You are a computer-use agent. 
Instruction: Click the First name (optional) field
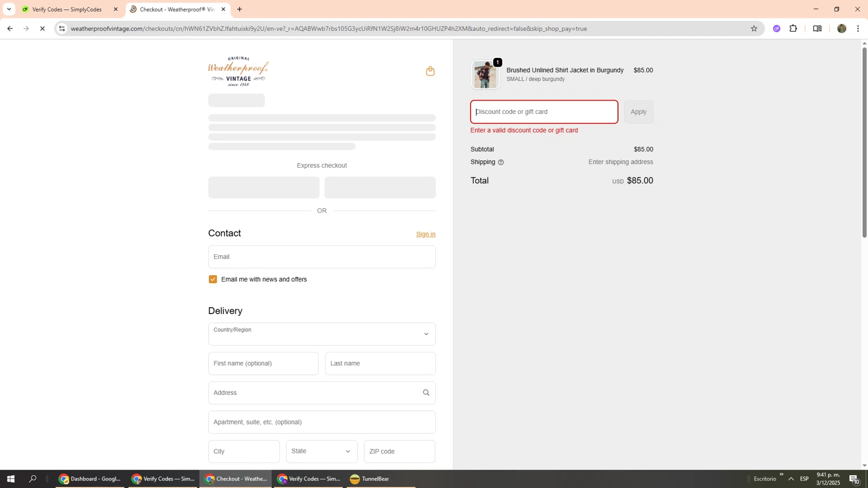pyautogui.click(x=263, y=364)
